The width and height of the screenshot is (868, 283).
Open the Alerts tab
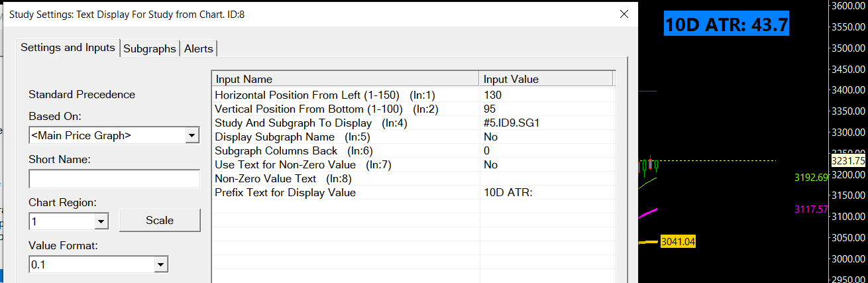[199, 48]
